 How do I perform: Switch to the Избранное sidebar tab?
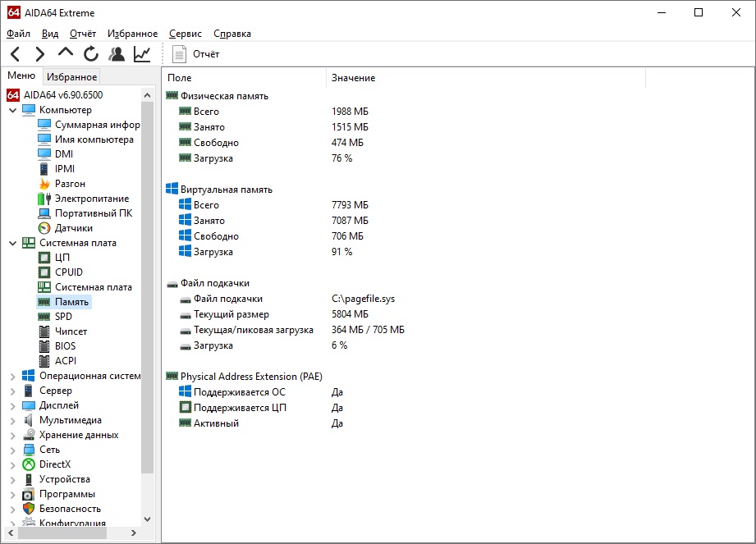72,77
